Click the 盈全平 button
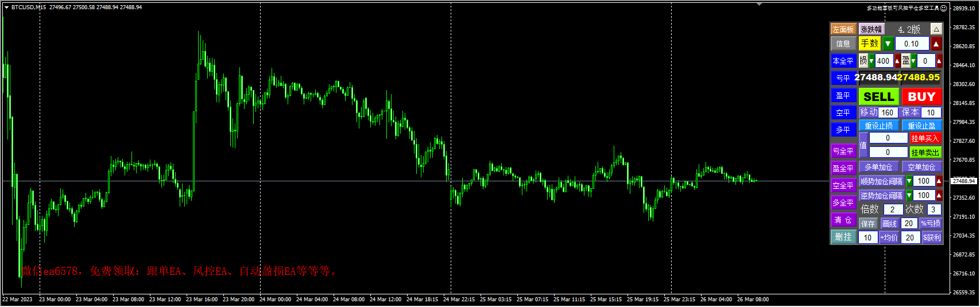 coord(843,168)
